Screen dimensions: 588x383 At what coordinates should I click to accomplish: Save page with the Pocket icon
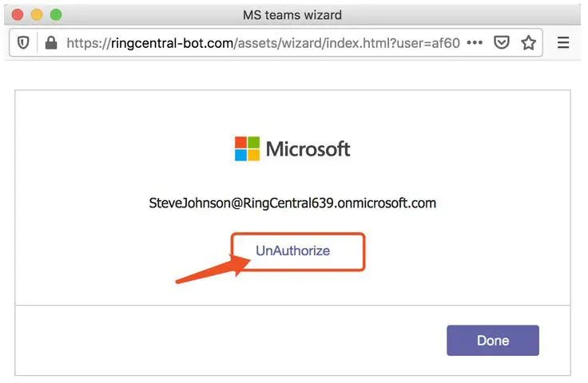[x=502, y=42]
